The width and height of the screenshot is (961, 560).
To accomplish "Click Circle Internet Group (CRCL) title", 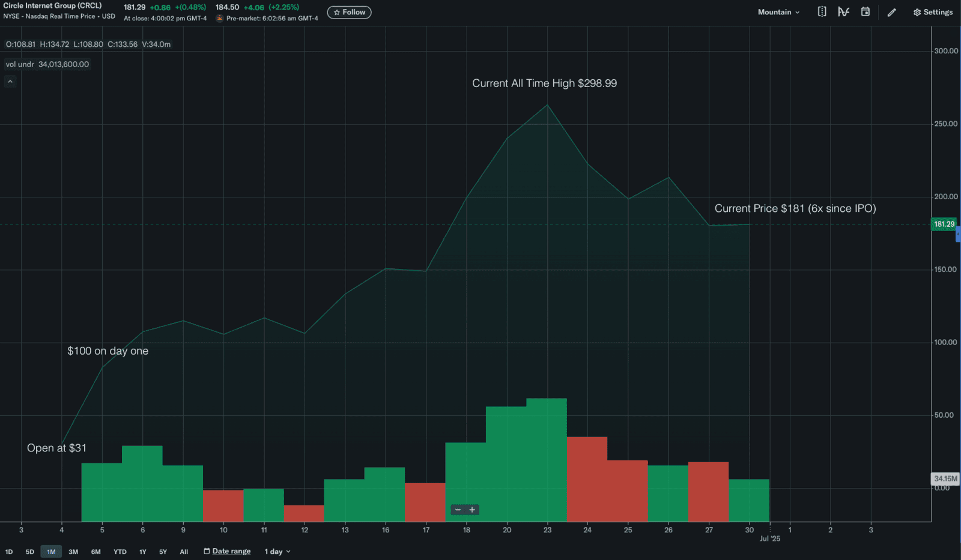I will point(52,6).
